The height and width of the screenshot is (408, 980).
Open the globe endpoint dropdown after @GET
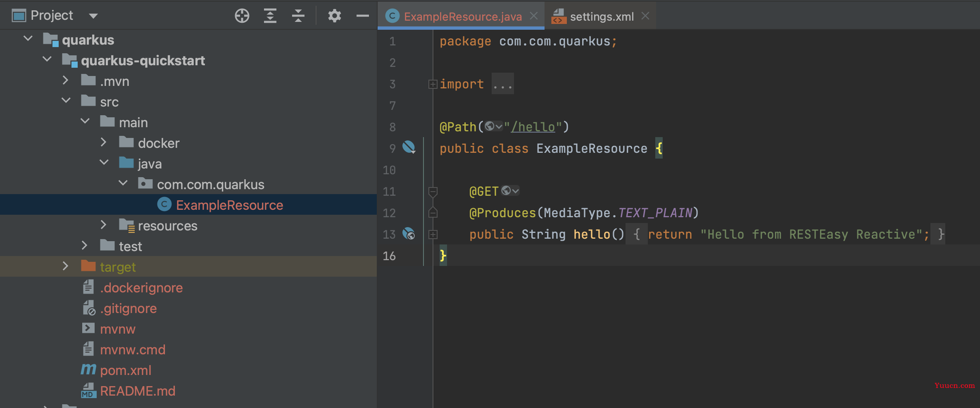click(510, 191)
